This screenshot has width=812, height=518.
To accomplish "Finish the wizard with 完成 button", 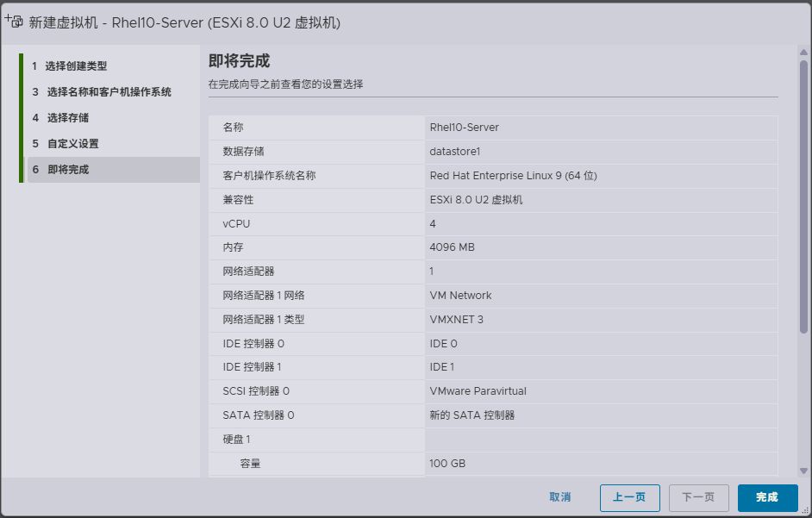I will click(767, 497).
